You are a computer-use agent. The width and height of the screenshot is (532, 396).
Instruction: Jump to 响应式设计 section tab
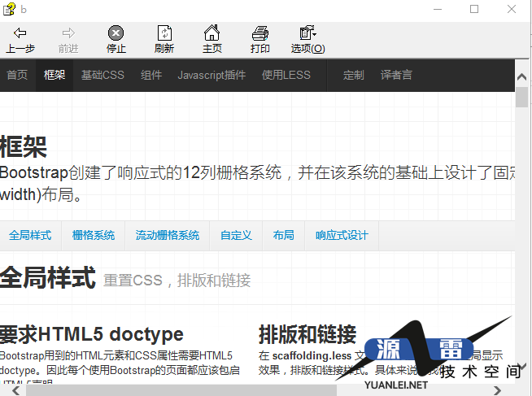(342, 235)
